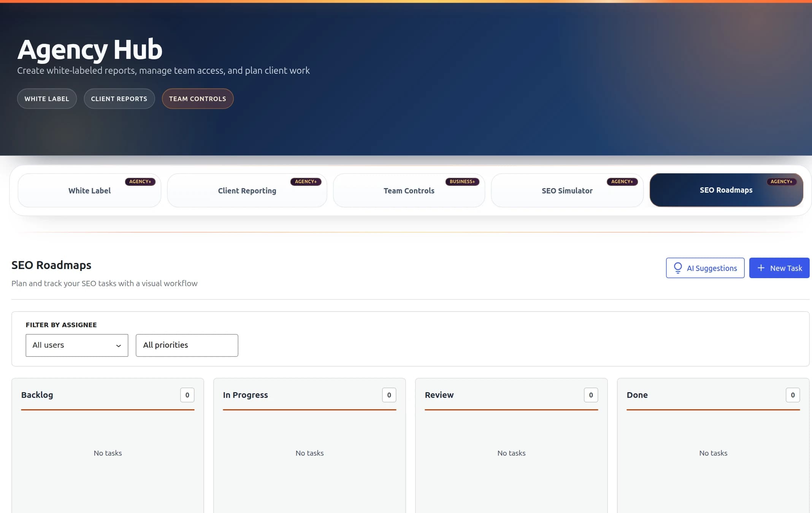The image size is (812, 513).
Task: Click the plus icon on New Task
Action: click(x=761, y=268)
